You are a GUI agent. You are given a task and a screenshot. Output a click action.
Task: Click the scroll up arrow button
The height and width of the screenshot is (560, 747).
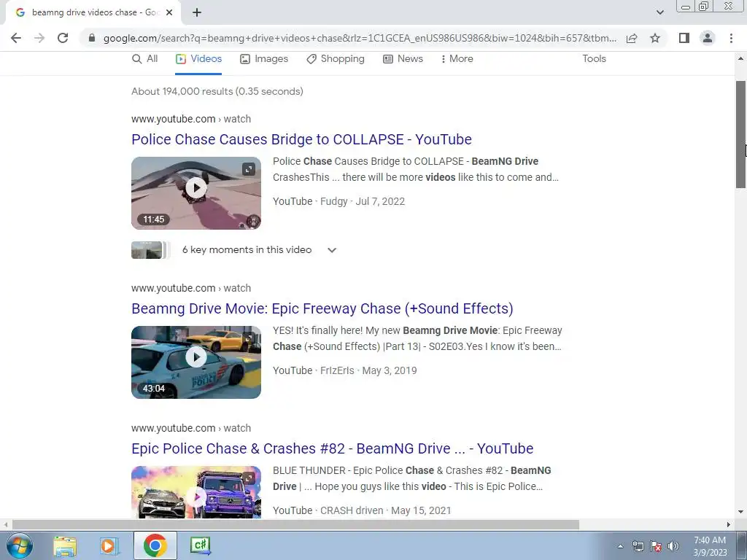tap(741, 58)
